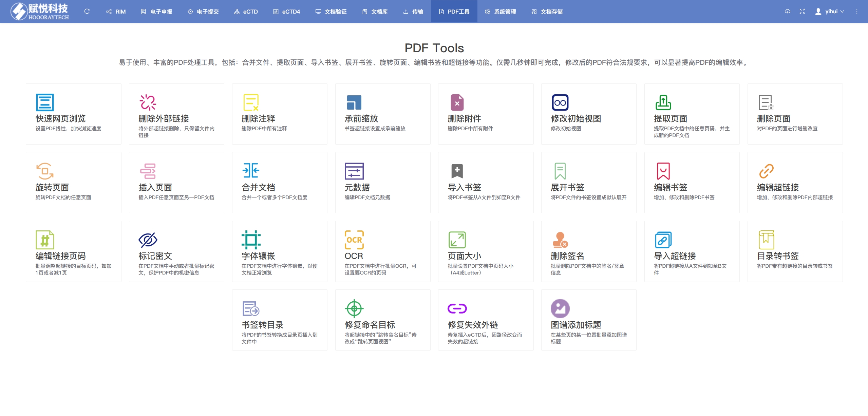Click the 修复失效外链 purple link icon
The width and height of the screenshot is (868, 416).
pyautogui.click(x=457, y=308)
